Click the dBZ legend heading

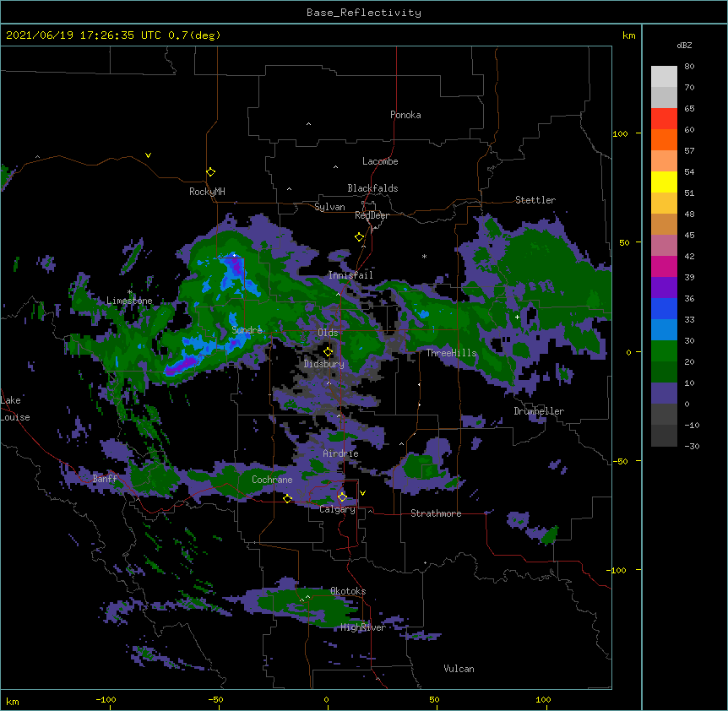(684, 45)
